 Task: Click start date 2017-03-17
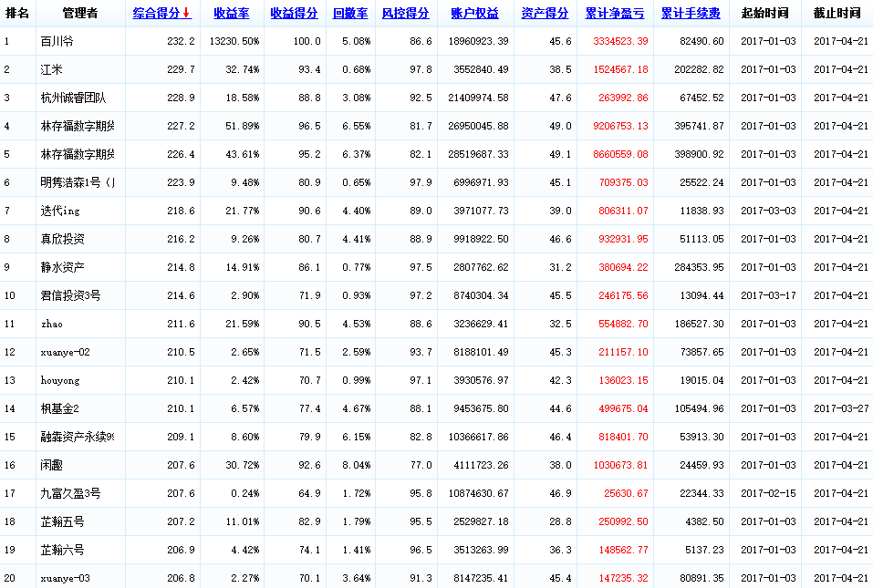pos(768,296)
